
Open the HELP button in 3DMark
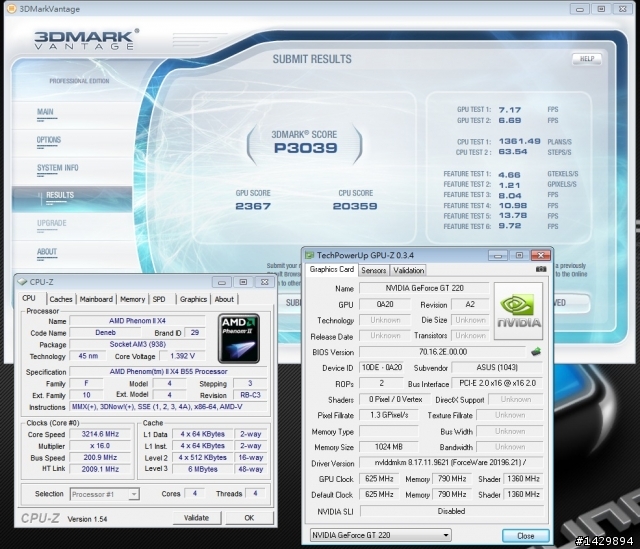[x=587, y=59]
